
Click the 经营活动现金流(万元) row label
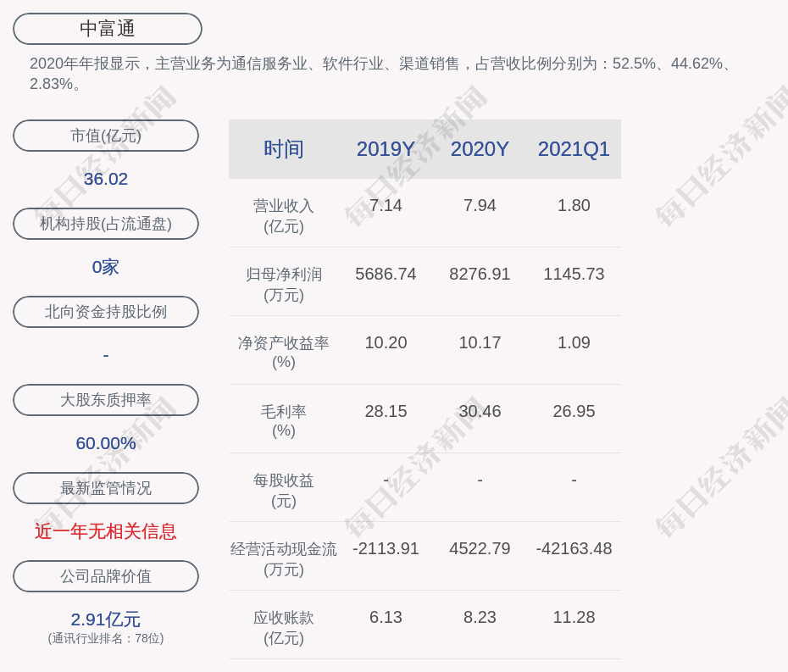click(284, 559)
